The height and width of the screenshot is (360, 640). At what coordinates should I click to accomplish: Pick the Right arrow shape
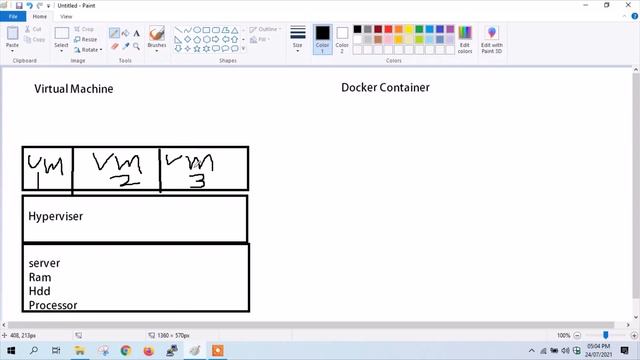pos(216,39)
